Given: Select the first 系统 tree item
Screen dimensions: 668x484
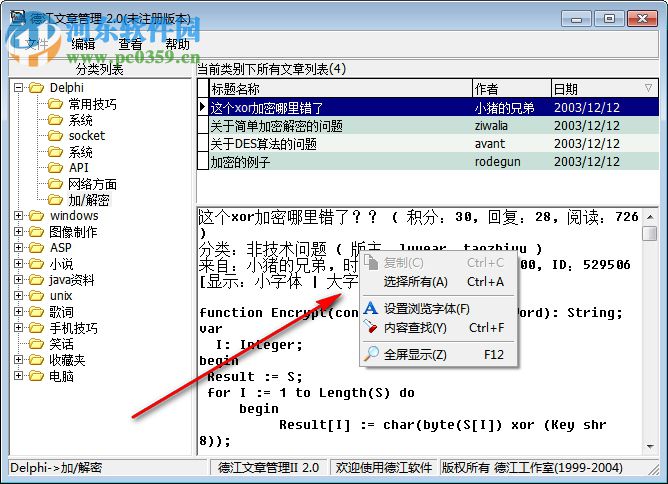Looking at the screenshot, I should [x=81, y=120].
